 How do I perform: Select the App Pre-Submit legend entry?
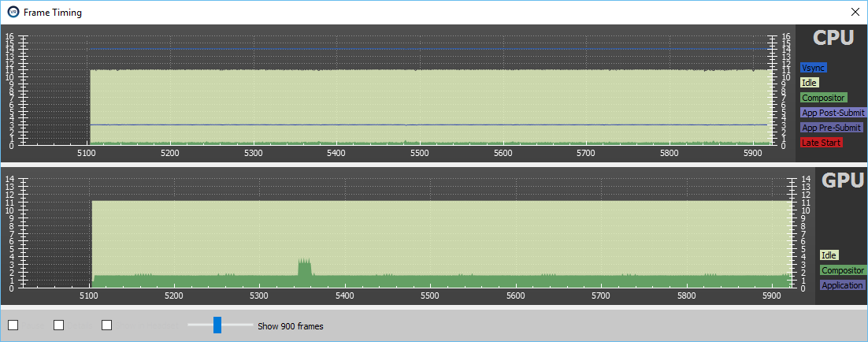pyautogui.click(x=832, y=128)
